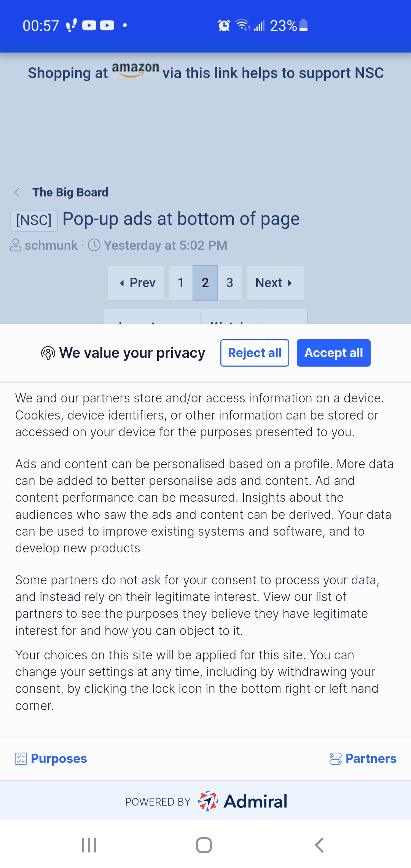The width and height of the screenshot is (411, 868).
Task: Tap the Android back arrow
Action: (319, 845)
